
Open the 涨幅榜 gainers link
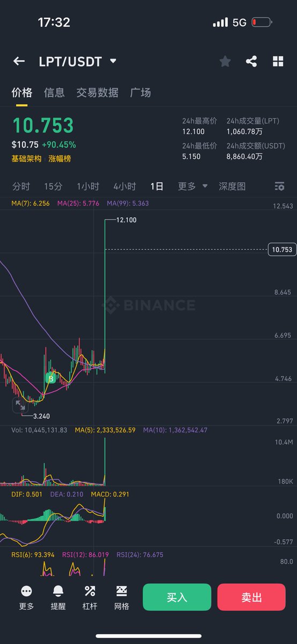point(60,159)
